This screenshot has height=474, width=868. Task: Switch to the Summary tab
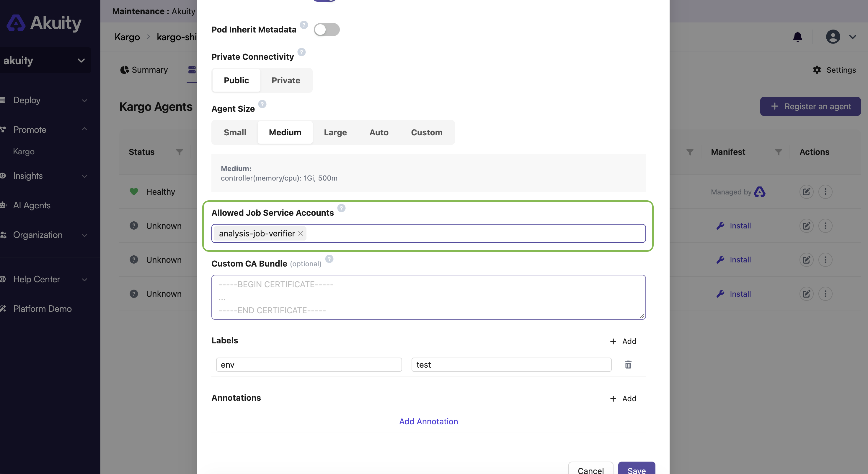click(144, 70)
